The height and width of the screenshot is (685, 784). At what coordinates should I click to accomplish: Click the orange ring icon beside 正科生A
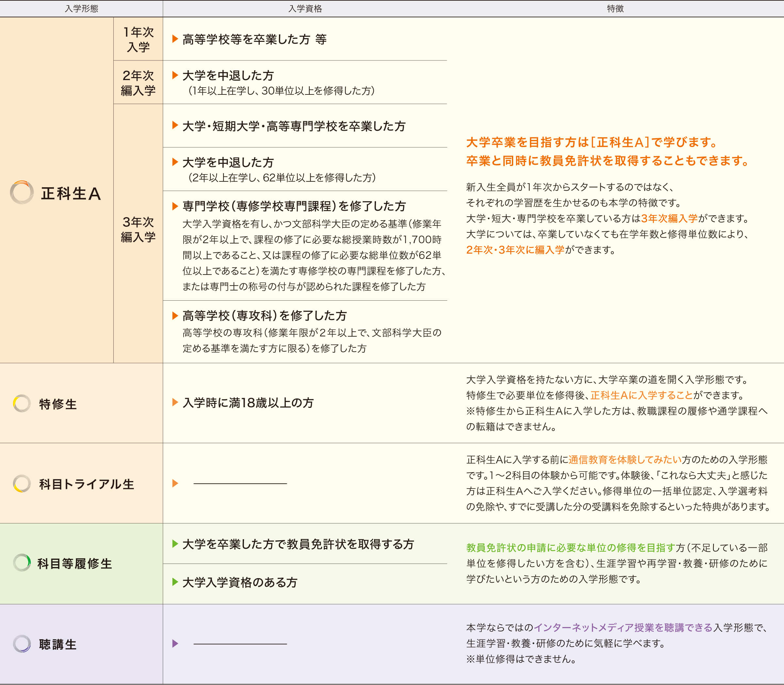coord(22,192)
